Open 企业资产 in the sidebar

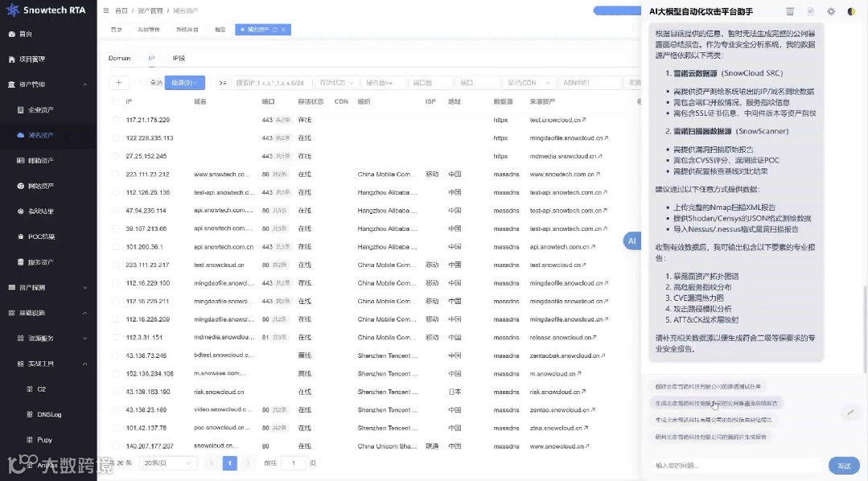pyautogui.click(x=40, y=110)
